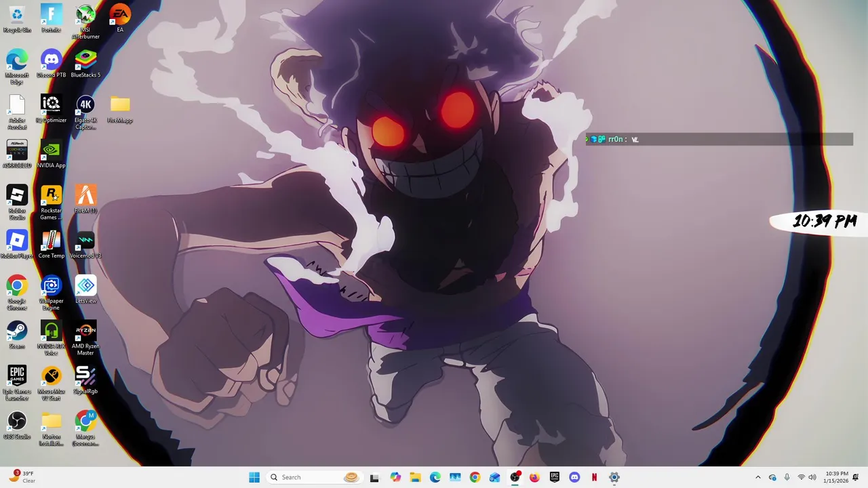Select the Epic Games Launcher desktop icon
Image resolution: width=868 pixels, height=488 pixels.
tap(17, 384)
